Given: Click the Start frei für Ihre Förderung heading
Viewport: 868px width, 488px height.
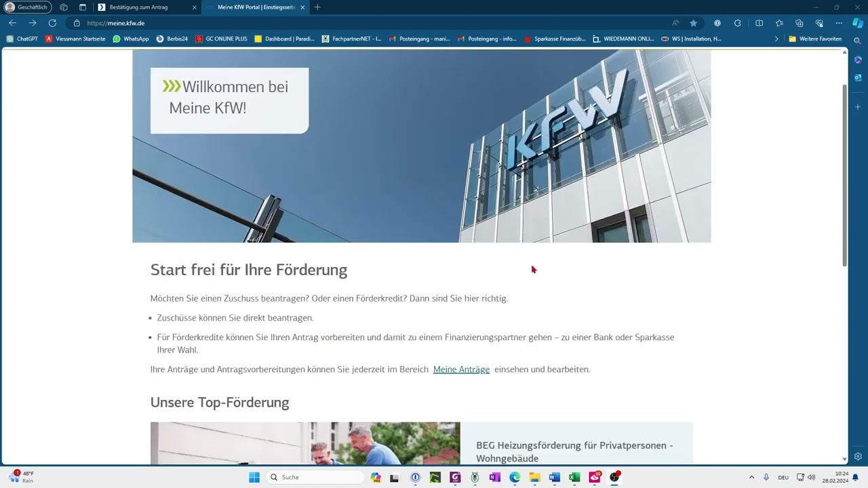Looking at the screenshot, I should coord(249,270).
